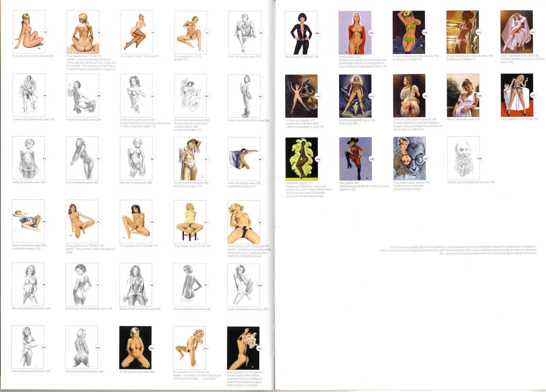Select the 112 marker on the bridal illustration

pyautogui.click(x=533, y=32)
